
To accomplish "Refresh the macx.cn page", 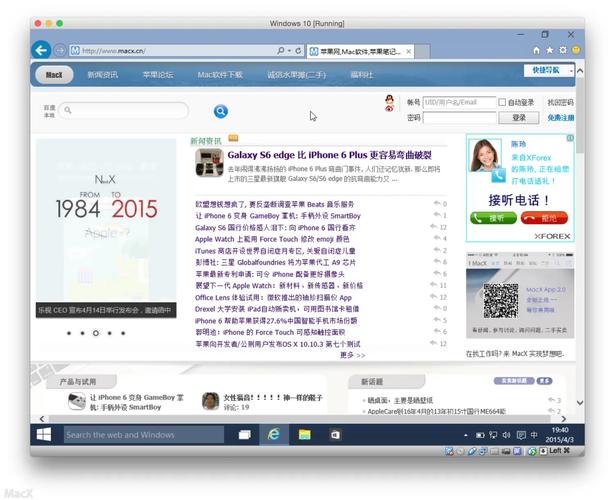I will click(x=298, y=51).
